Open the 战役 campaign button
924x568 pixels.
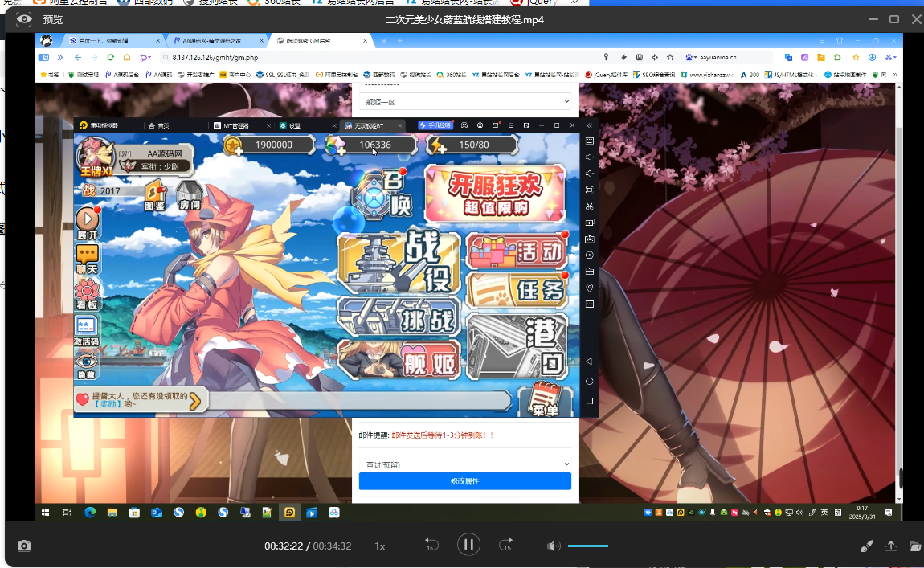[399, 262]
